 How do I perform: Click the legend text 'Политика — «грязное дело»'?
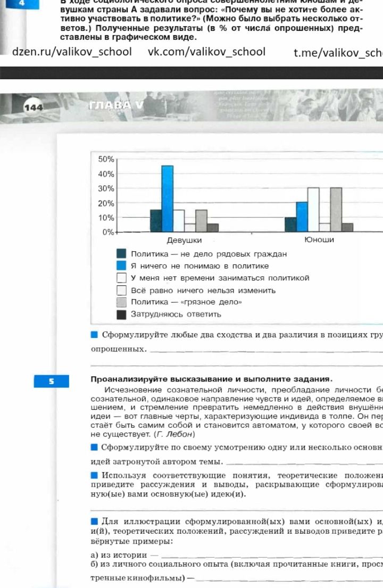[186, 302]
